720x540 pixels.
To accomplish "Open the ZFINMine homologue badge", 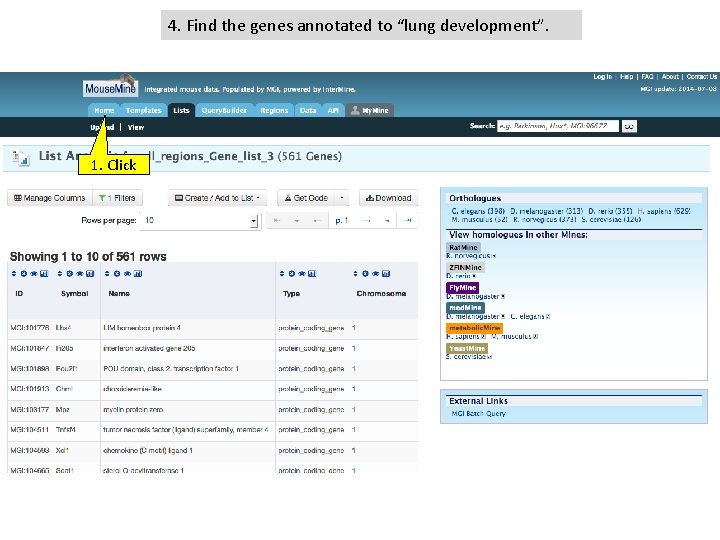I will 465,268.
